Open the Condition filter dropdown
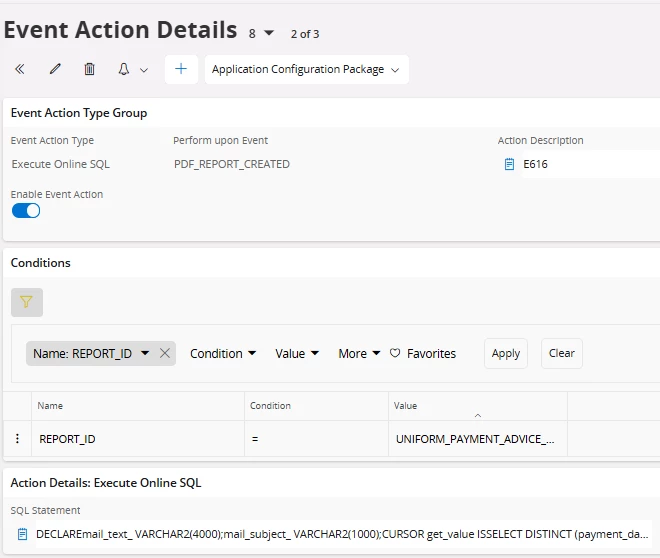 coord(223,354)
